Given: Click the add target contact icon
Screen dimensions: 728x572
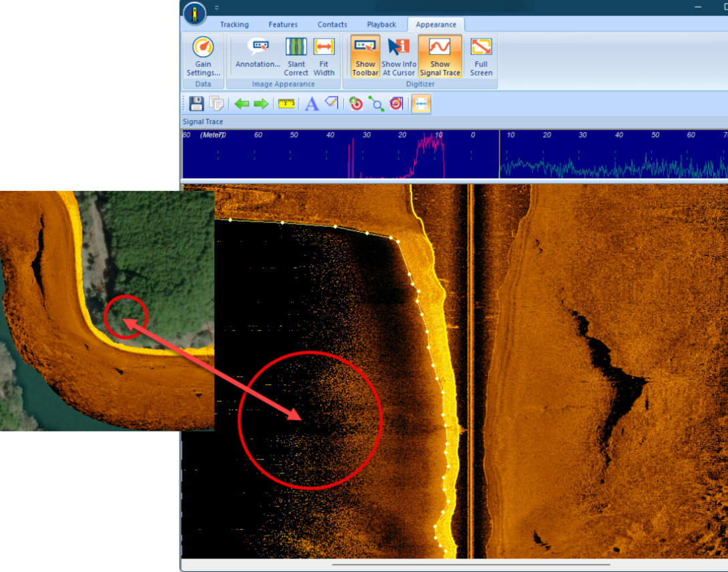Looking at the screenshot, I should coord(356,103).
